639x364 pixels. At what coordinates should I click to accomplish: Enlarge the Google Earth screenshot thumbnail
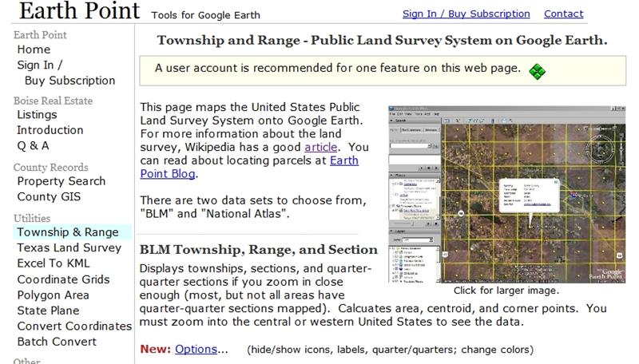(507, 194)
